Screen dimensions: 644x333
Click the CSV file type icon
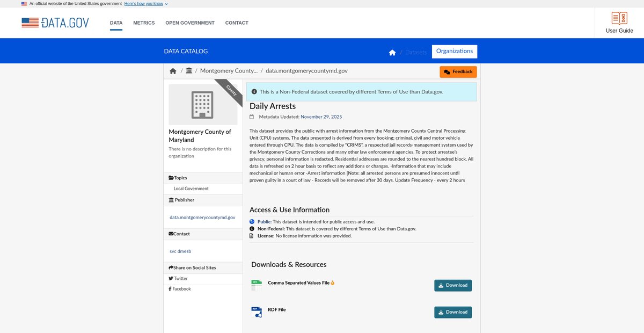257,285
